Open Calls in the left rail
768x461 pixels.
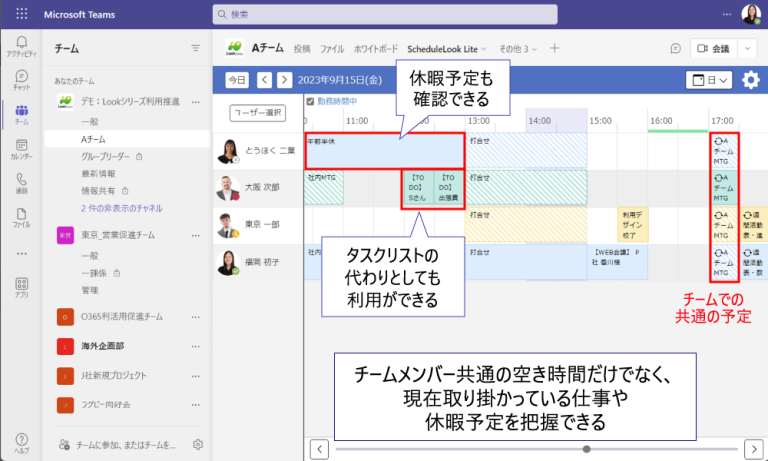22,183
